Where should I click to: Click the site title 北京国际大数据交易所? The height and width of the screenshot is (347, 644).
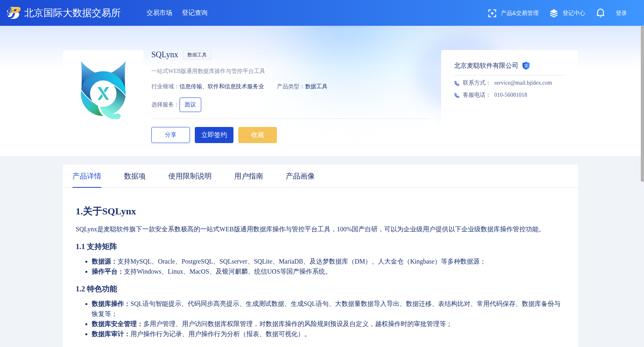click(72, 13)
